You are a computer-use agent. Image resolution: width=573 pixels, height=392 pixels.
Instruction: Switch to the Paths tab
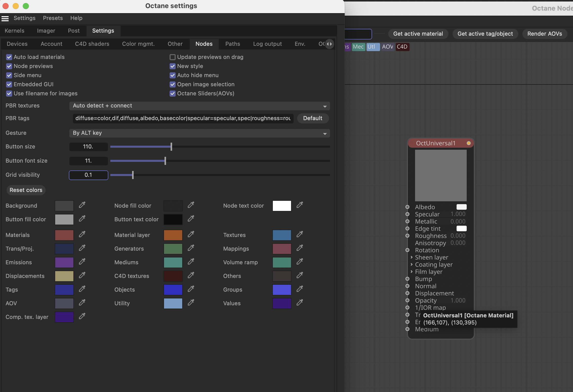[233, 44]
